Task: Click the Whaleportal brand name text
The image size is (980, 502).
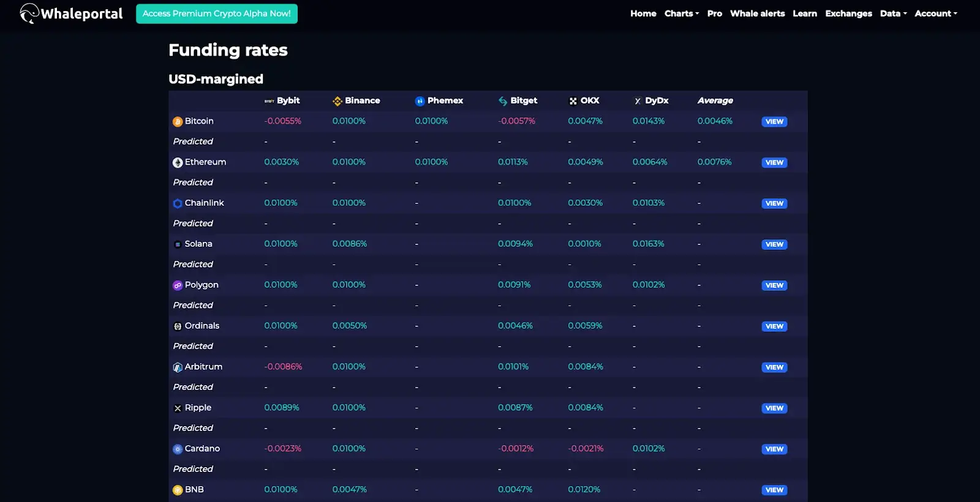Action: (x=81, y=13)
